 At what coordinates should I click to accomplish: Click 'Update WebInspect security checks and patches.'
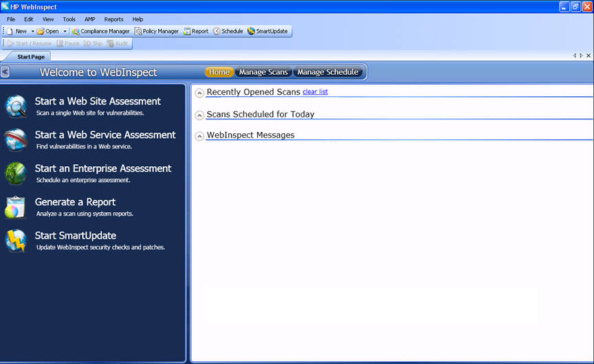coord(101,247)
